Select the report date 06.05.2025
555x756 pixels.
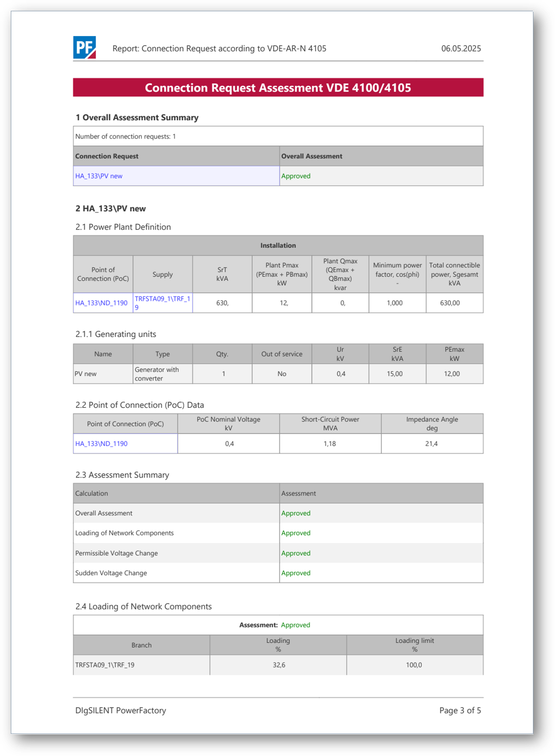click(x=460, y=48)
